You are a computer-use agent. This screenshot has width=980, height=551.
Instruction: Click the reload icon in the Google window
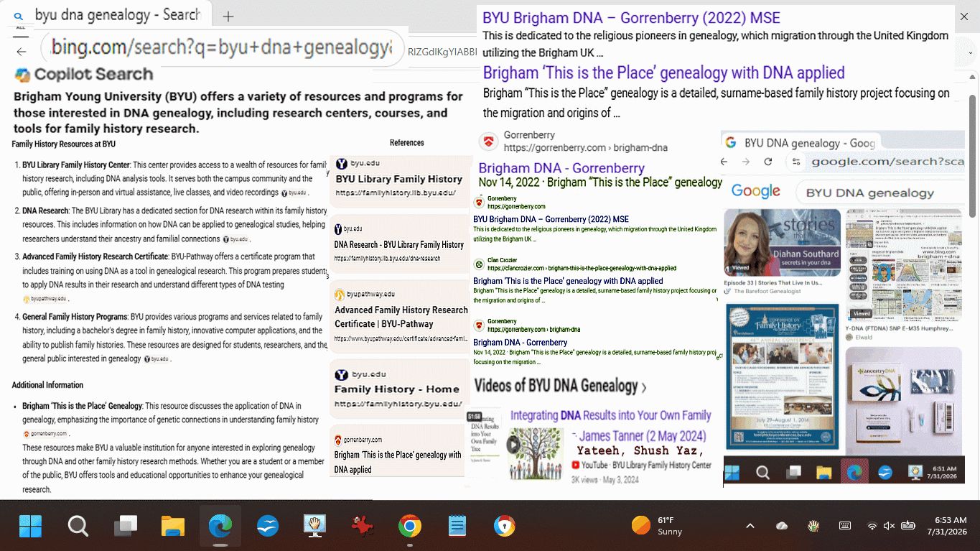768,162
